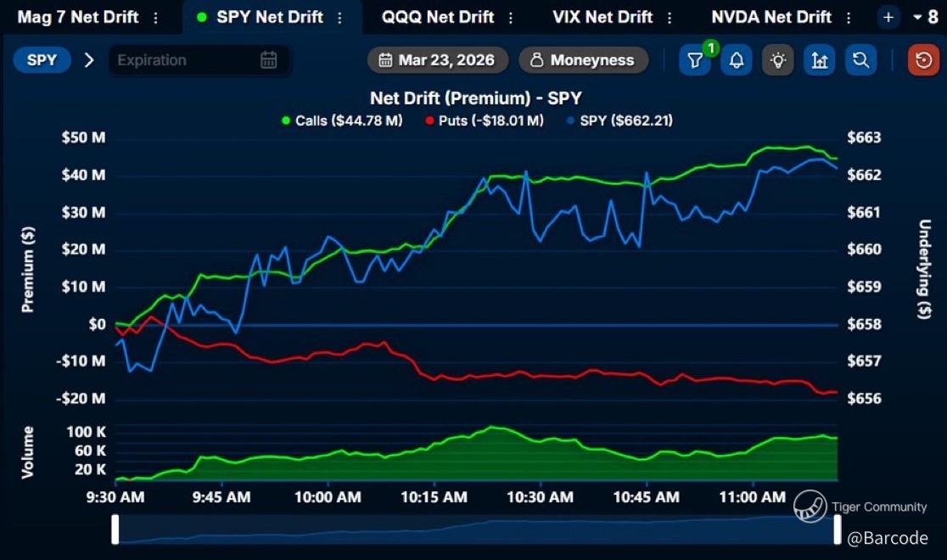Select the SPY Net Drift tab
947x560 pixels.
tap(269, 17)
